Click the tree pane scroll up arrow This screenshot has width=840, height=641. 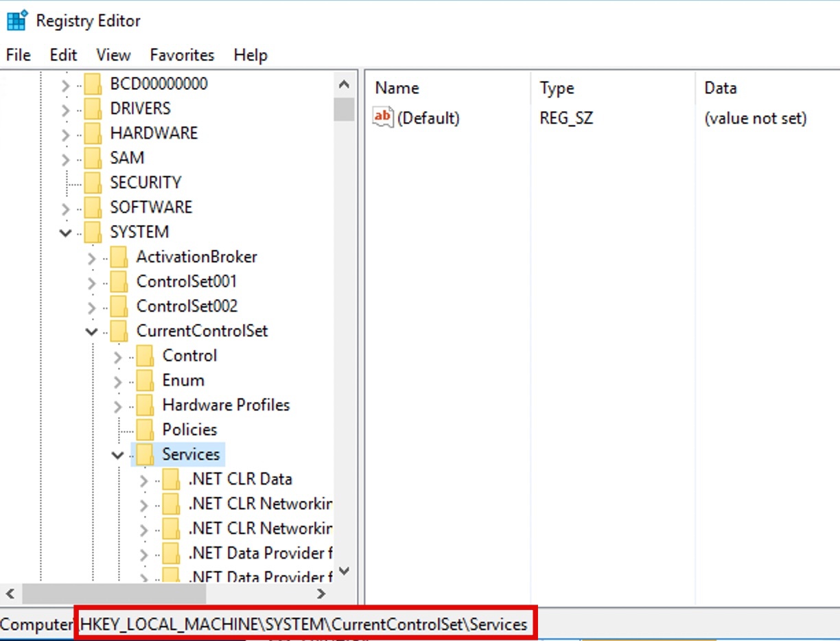(x=345, y=84)
